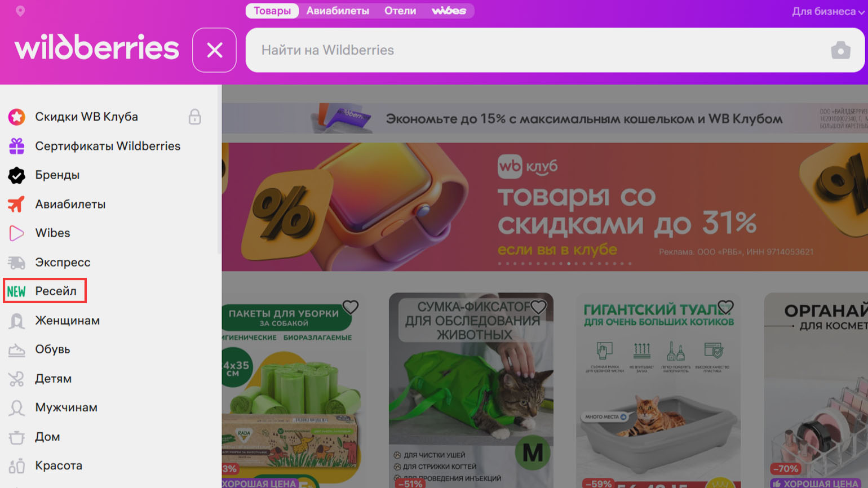The height and width of the screenshot is (488, 868).
Task: Open Красота category
Action: tap(59, 466)
